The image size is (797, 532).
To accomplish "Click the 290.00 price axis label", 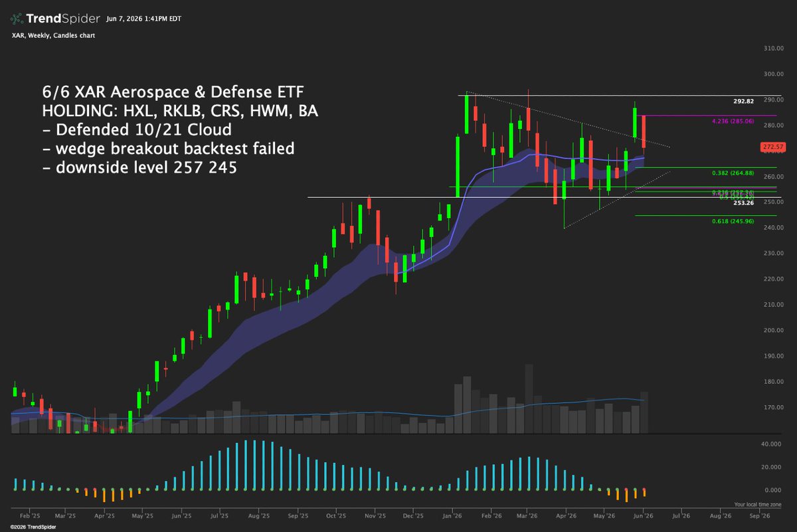I will click(772, 100).
